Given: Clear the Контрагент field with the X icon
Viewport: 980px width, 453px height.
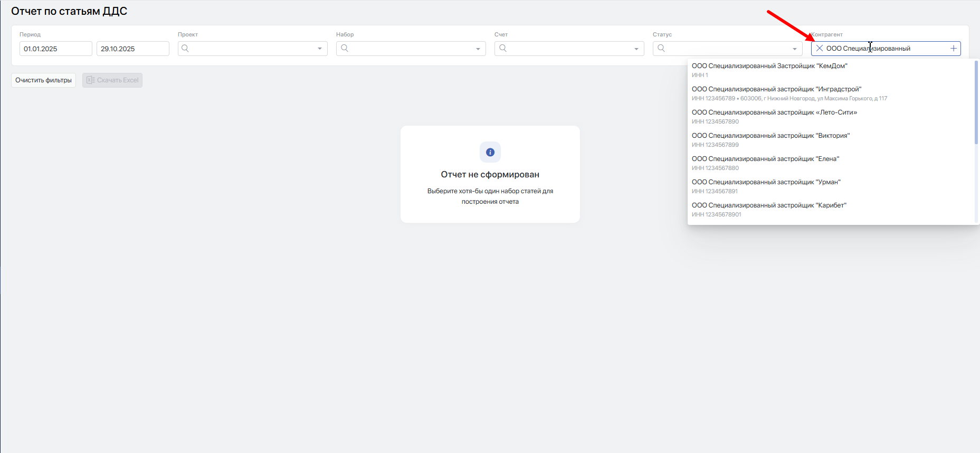Looking at the screenshot, I should click(x=819, y=48).
